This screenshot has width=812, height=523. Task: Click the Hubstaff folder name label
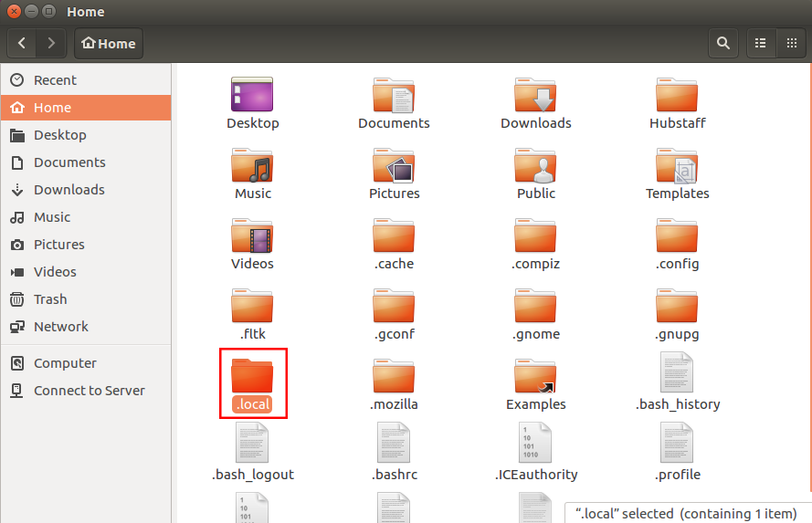[678, 123]
